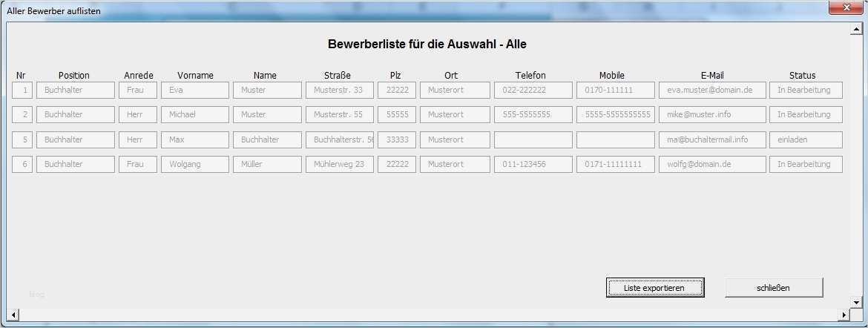The image size is (868, 328).
Task: Click the Plz field in Wolgang's row
Action: point(397,164)
